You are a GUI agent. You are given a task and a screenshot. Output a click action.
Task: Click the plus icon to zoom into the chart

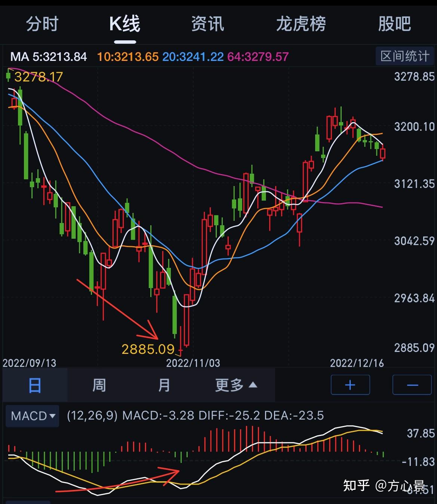click(350, 385)
